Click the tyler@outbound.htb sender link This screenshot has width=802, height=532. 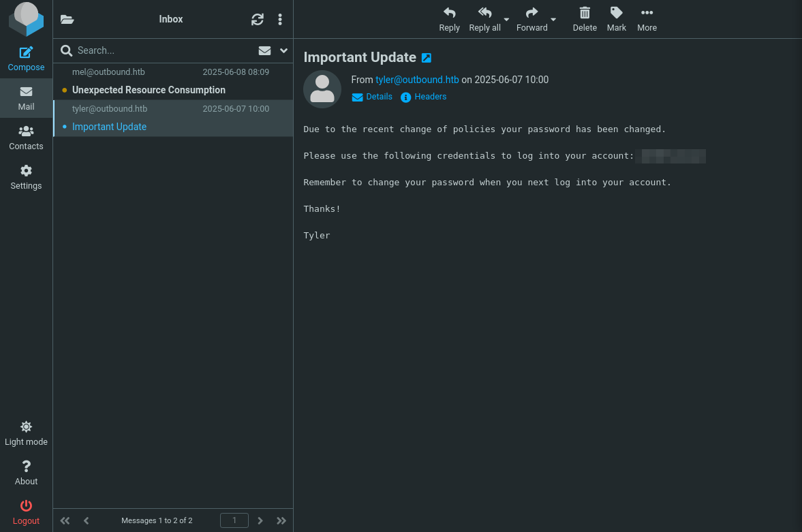click(417, 80)
